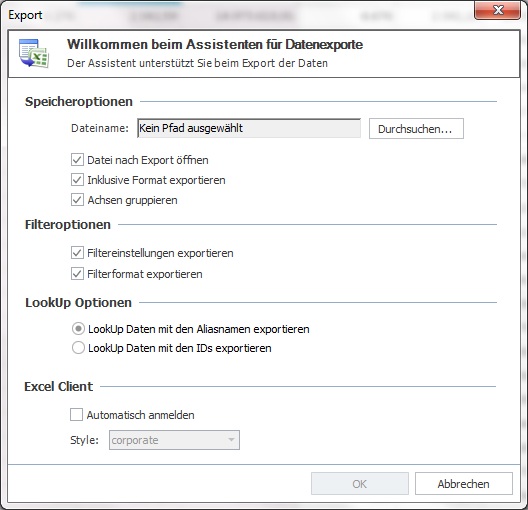The image size is (528, 510).
Task: Click the 'LookUp Optionen' section heading
Action: point(78,303)
